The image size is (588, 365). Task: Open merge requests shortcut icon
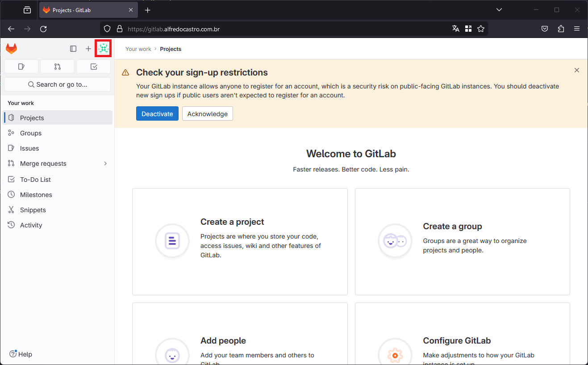[57, 67]
